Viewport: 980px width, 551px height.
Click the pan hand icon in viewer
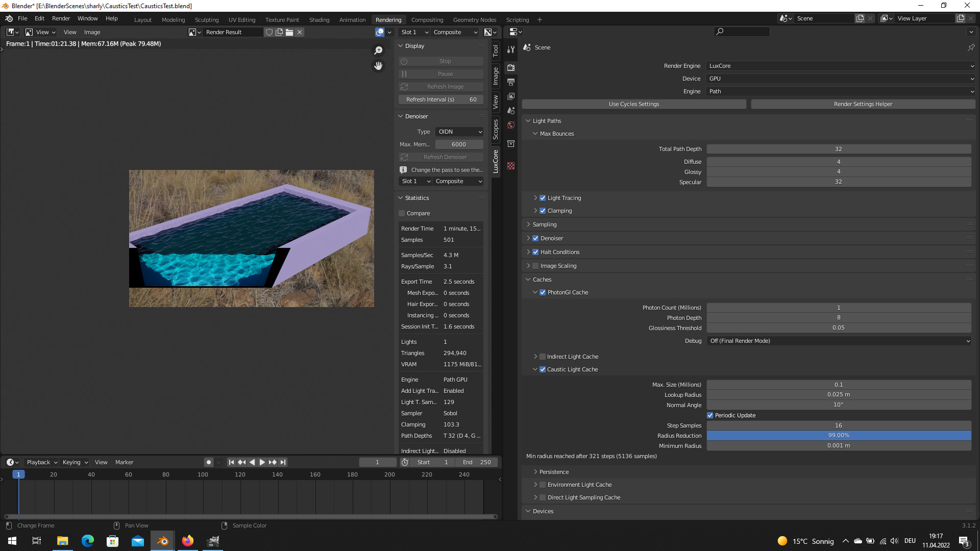[x=378, y=66]
